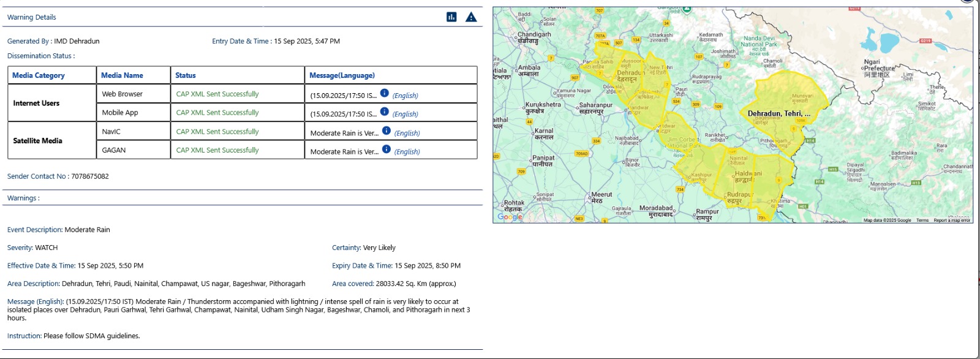Show message info for GAGAN row
This screenshot has height=359, width=980.
(386, 149)
